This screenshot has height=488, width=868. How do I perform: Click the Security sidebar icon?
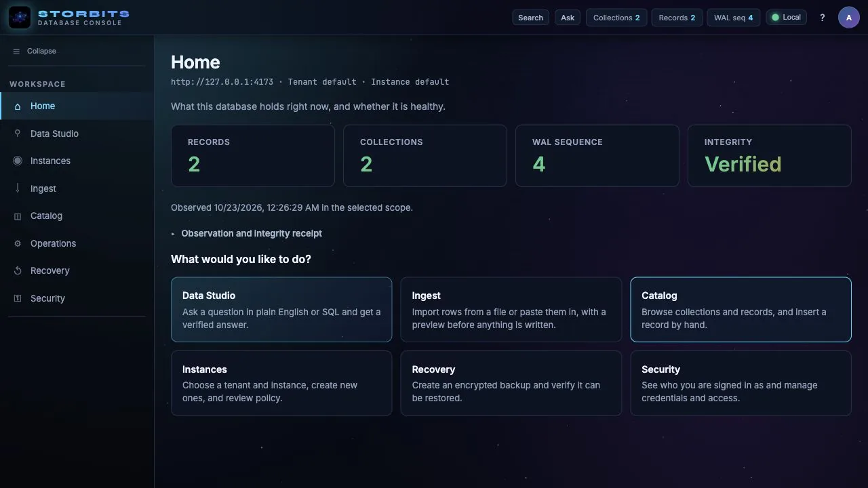point(18,298)
